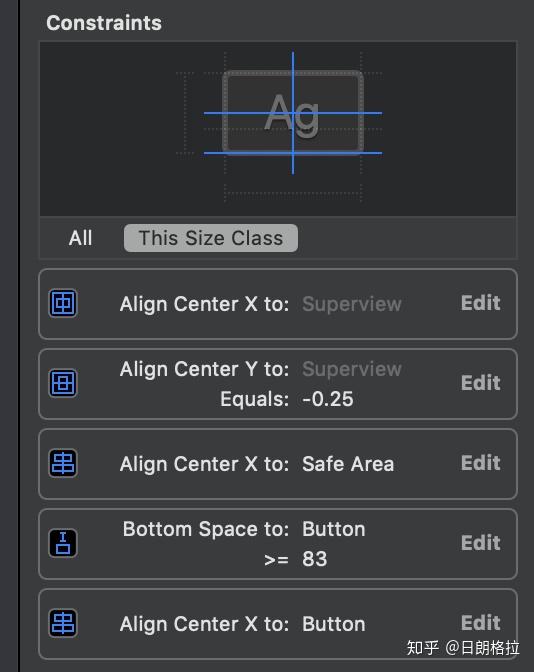
Task: Edit the Bottom Space to Button constraint
Action: pos(480,543)
